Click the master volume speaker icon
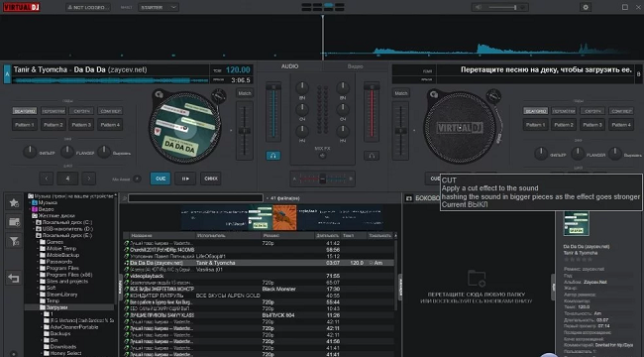The width and height of the screenshot is (644, 357). tap(479, 7)
